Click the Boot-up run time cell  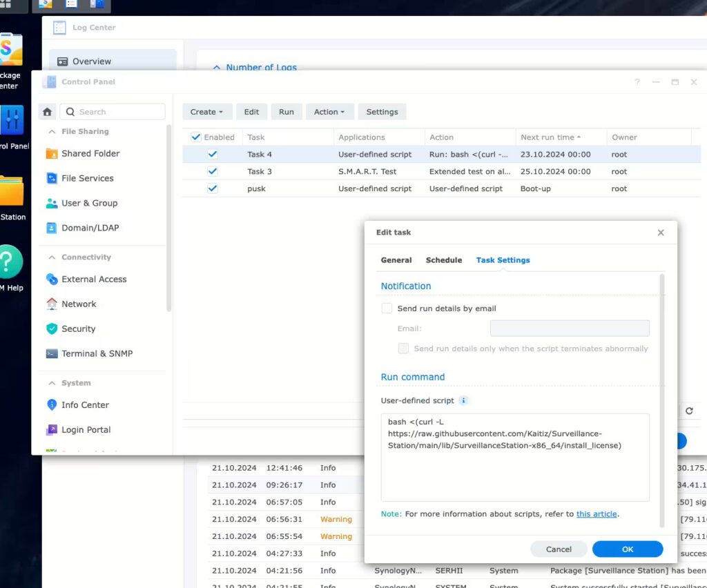(536, 189)
